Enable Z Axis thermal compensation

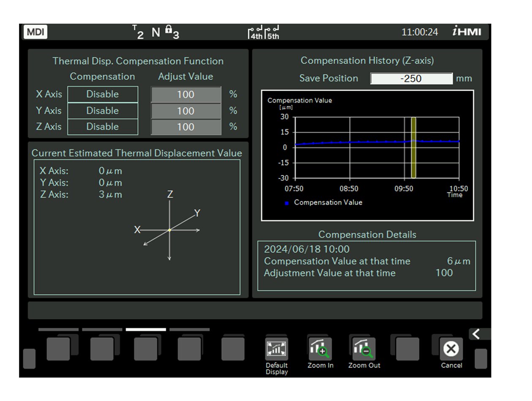click(103, 127)
